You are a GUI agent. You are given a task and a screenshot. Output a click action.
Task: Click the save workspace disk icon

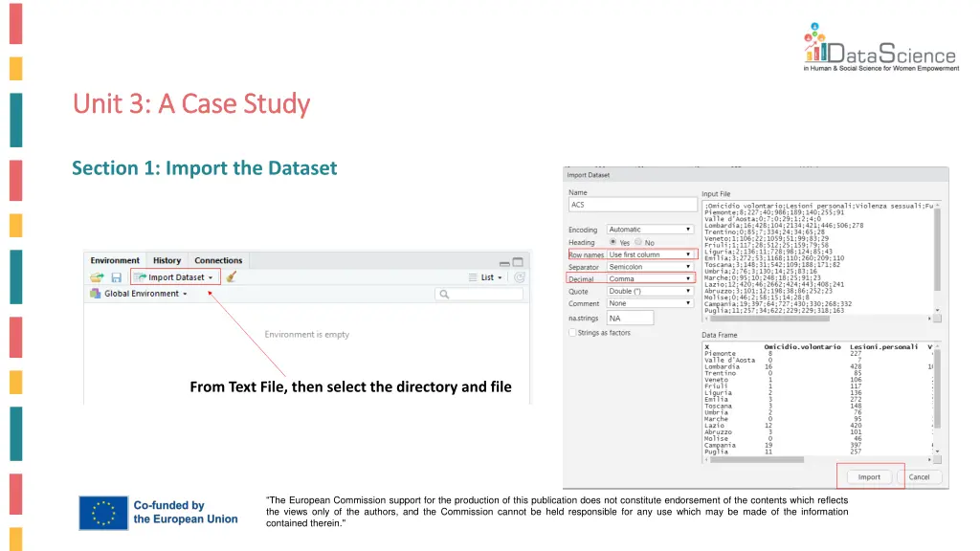[117, 277]
